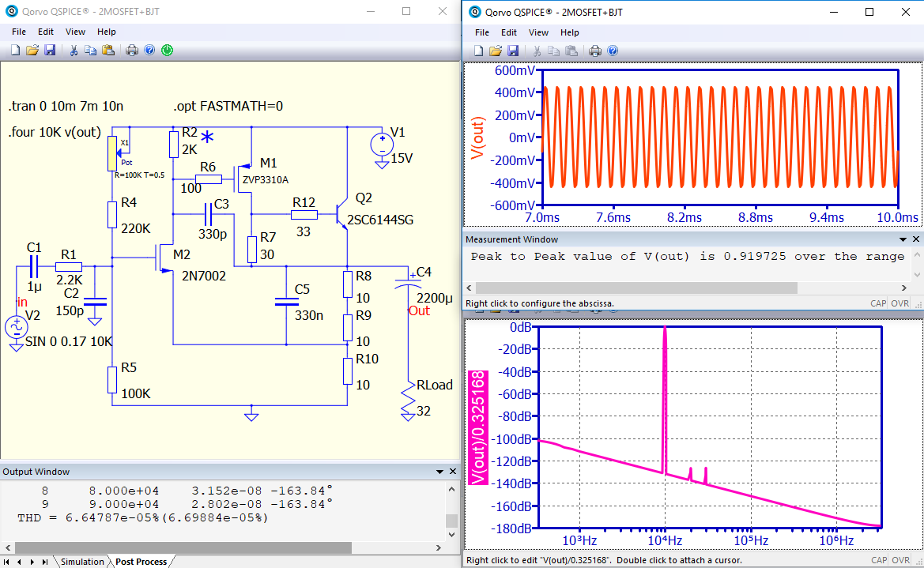Click blue Help icon in left window toolbar

149,50
